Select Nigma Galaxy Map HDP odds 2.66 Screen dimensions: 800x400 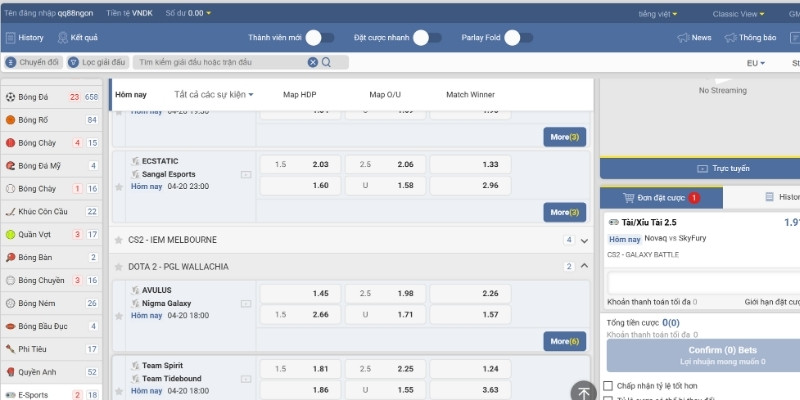pos(300,314)
